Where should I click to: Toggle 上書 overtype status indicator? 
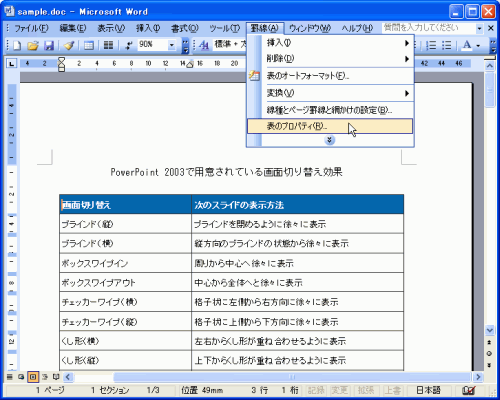[x=392, y=390]
